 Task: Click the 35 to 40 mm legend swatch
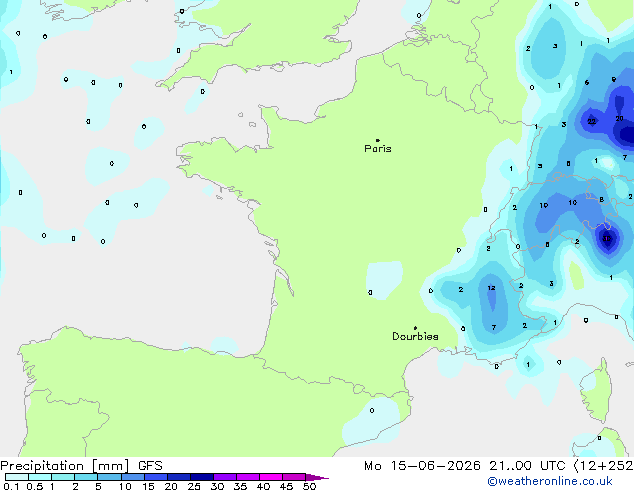point(248,477)
